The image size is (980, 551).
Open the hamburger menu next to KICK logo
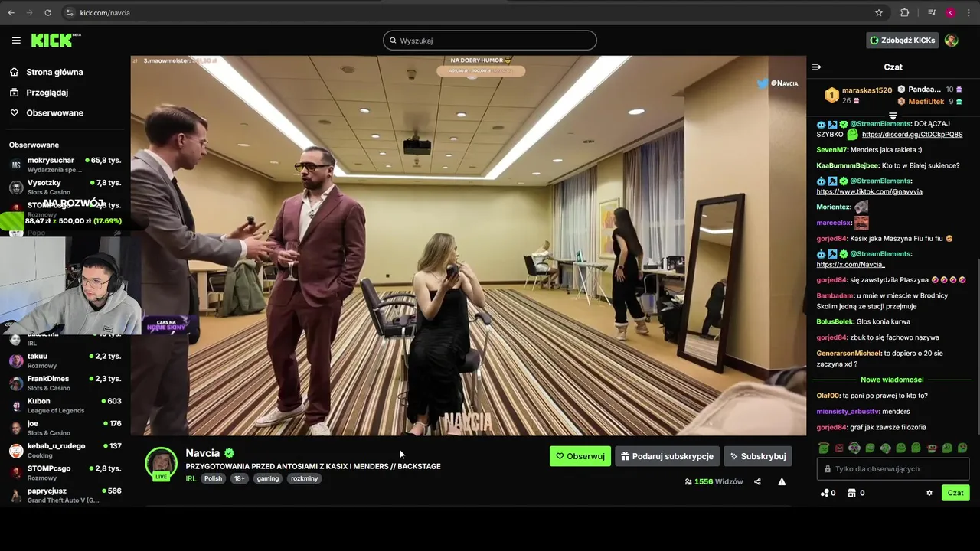pos(16,41)
